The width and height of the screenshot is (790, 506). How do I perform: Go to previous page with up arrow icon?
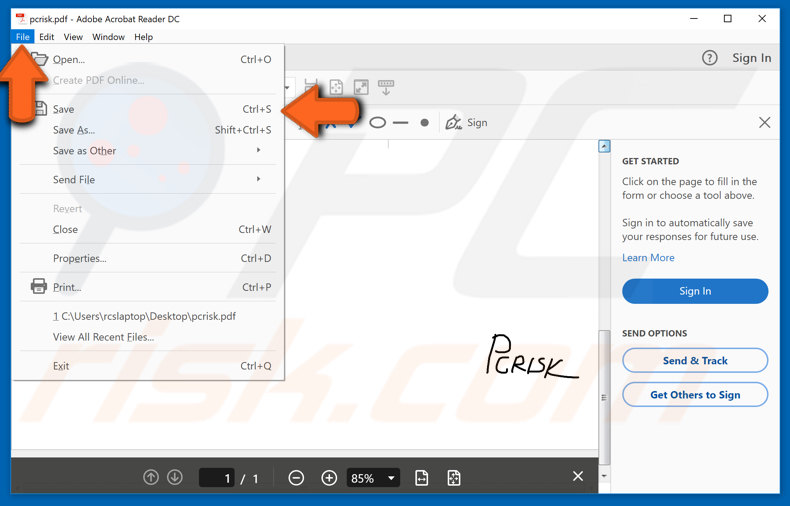click(x=151, y=477)
